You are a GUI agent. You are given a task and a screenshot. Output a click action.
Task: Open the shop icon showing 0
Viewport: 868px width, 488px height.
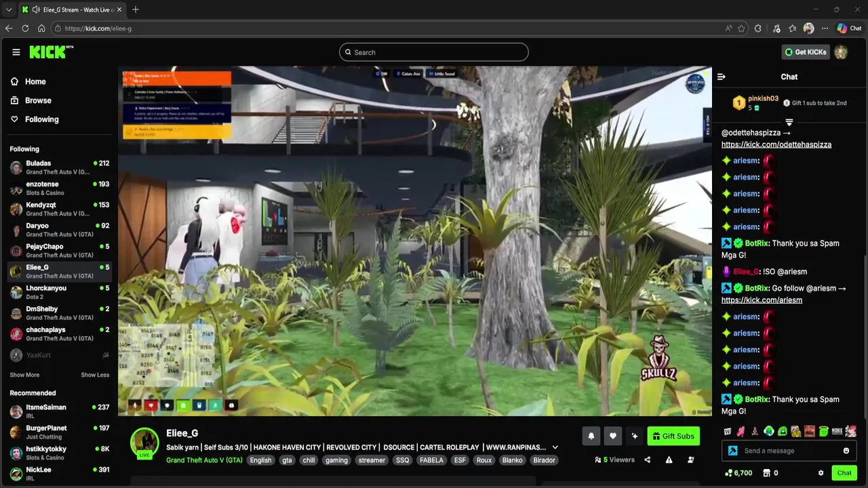(770, 473)
